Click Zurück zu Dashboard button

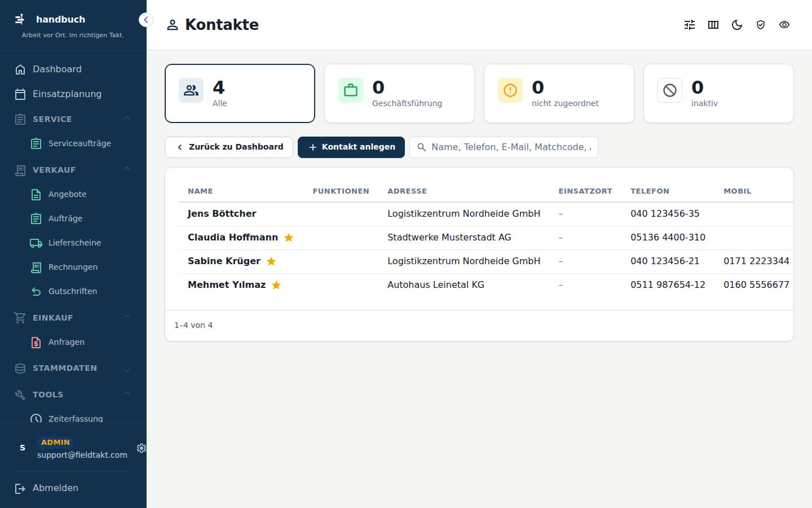click(229, 147)
